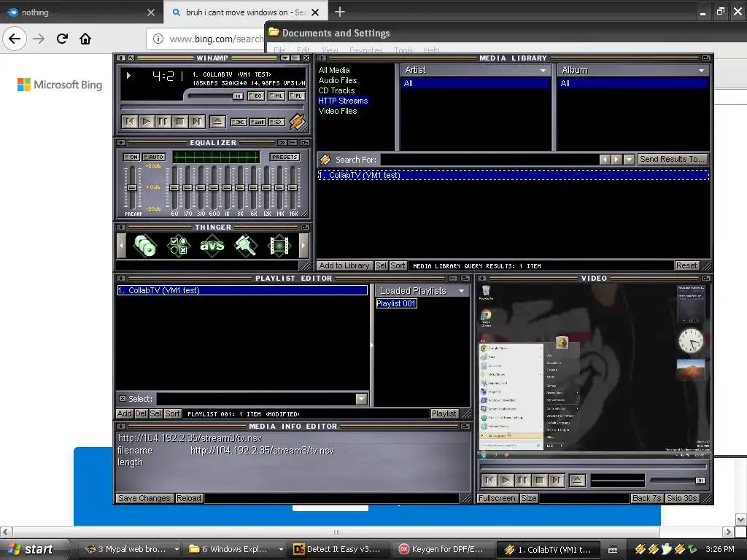The image size is (747, 560).
Task: Click play button in Video window
Action: [x=506, y=480]
